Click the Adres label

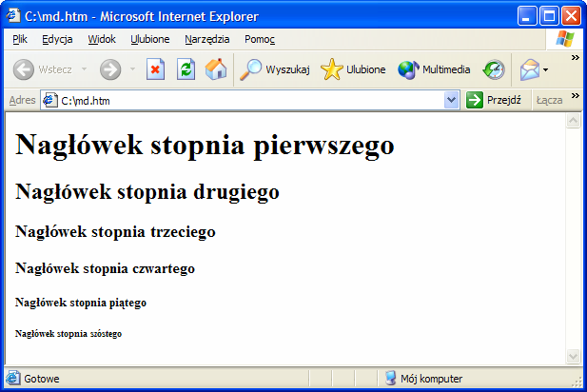tap(22, 100)
